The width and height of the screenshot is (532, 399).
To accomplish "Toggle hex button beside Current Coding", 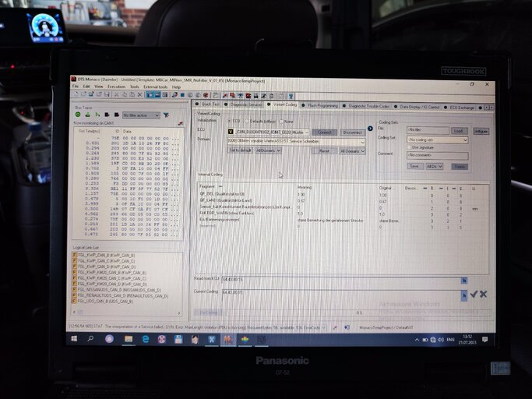I will click(x=464, y=295).
